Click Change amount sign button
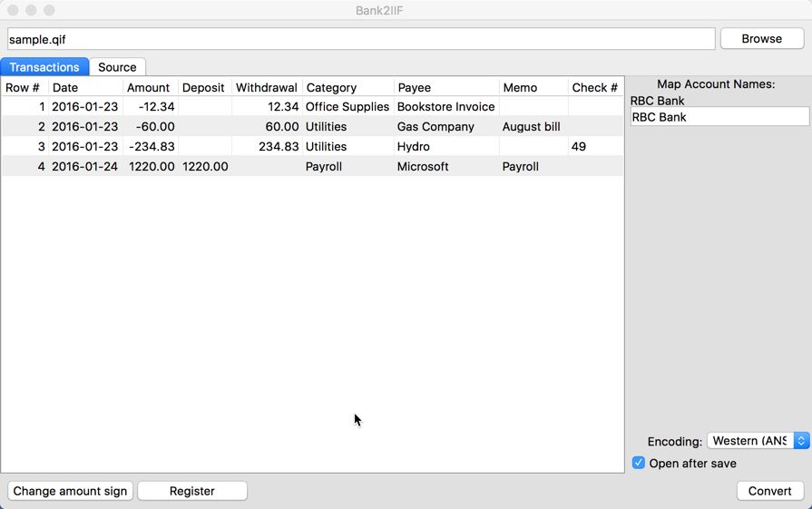 click(x=70, y=491)
